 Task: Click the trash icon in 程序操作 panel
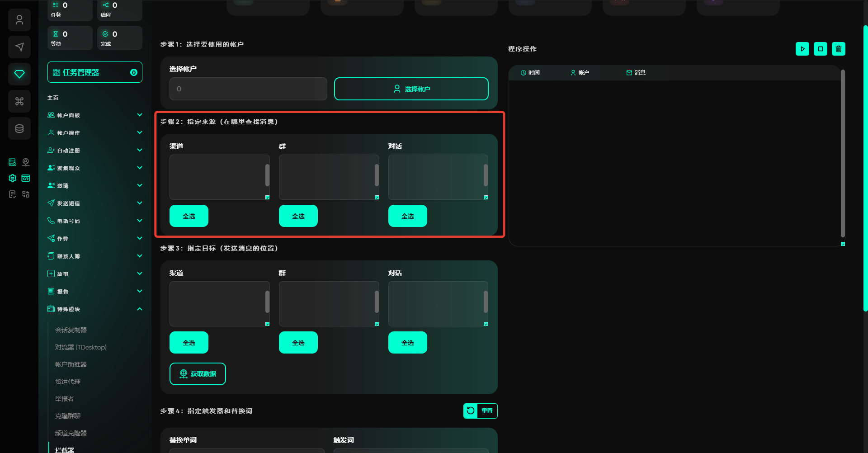(x=838, y=49)
